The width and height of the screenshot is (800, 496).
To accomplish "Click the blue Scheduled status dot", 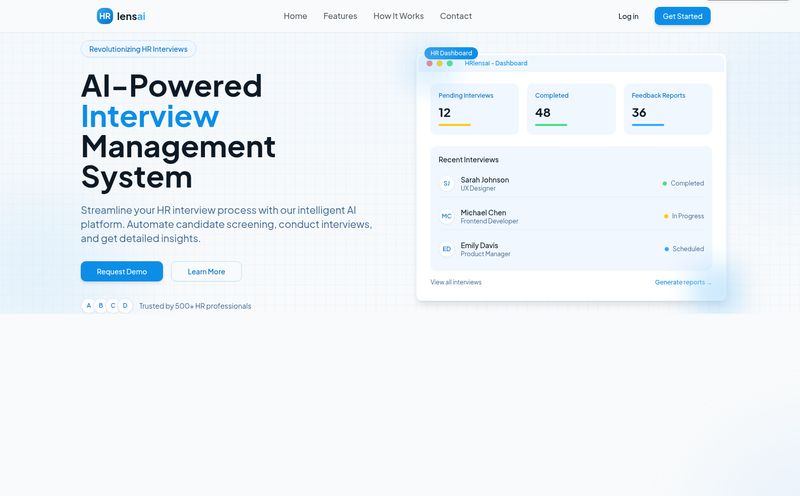I will [666, 249].
